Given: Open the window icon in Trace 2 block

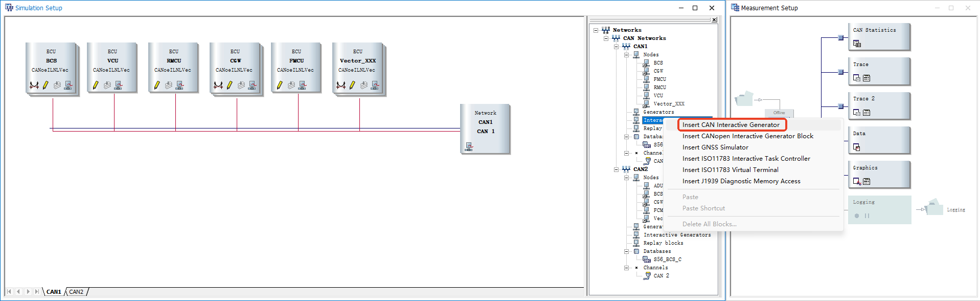Looking at the screenshot, I should (857, 113).
